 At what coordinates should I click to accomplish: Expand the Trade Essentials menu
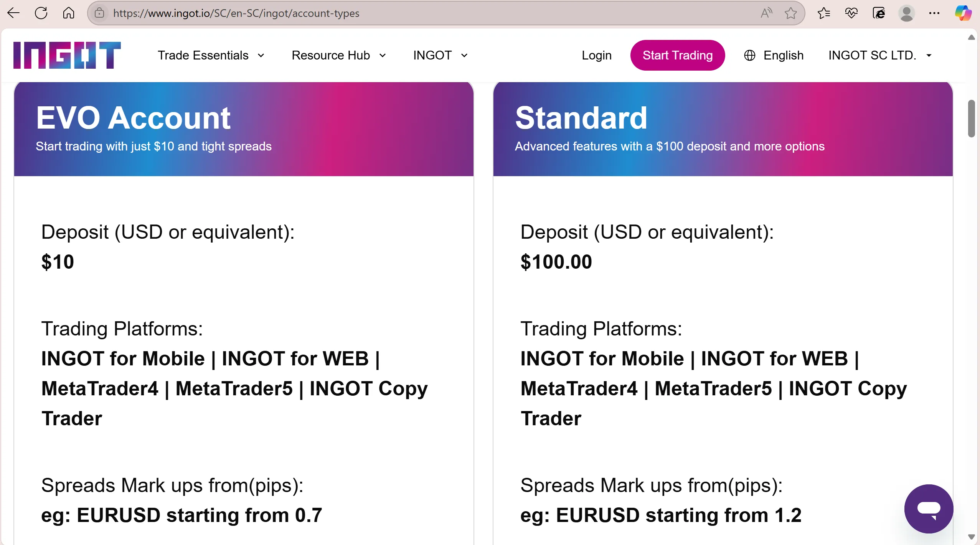(x=211, y=55)
